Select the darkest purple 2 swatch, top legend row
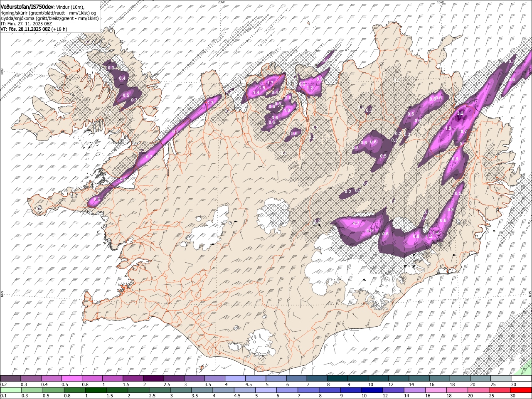The height and width of the screenshot is (399, 532). [x=153, y=378]
